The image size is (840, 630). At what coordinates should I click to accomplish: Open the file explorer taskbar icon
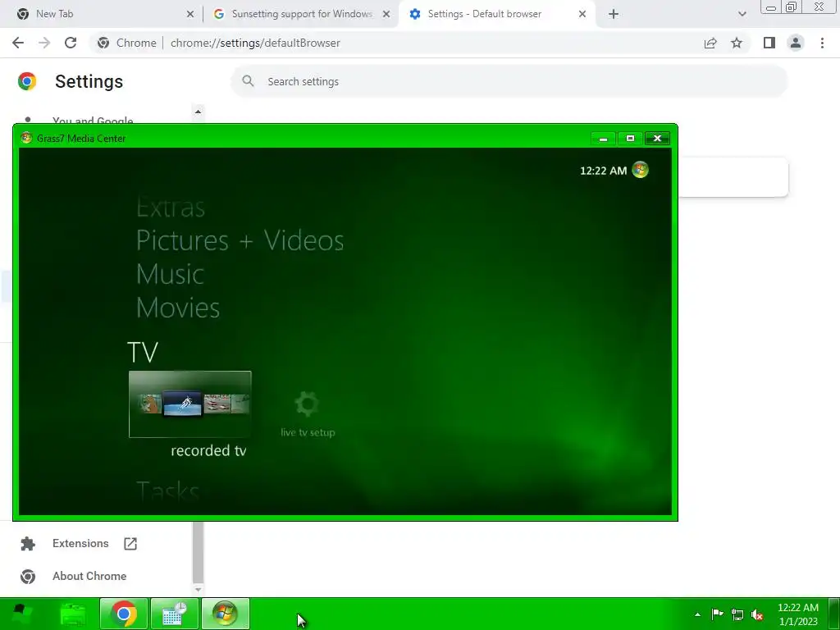point(73,614)
